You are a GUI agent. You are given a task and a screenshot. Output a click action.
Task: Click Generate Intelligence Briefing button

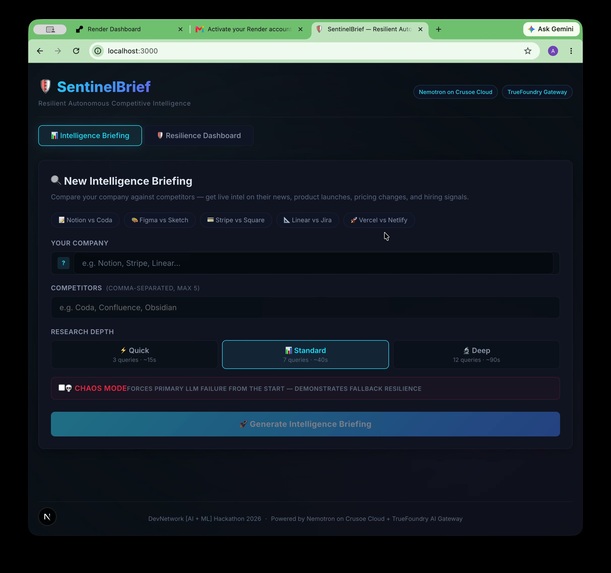point(305,424)
